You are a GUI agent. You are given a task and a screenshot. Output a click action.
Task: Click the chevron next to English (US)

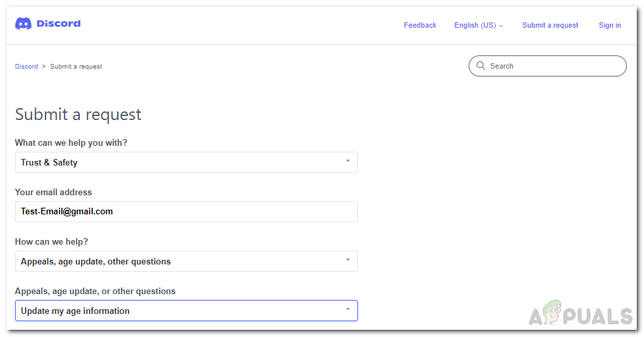(x=501, y=26)
